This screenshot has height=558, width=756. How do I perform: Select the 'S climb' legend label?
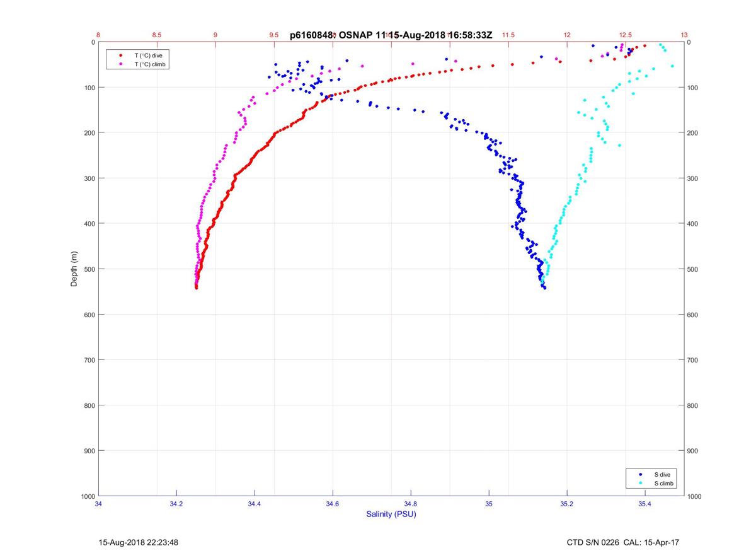click(x=664, y=483)
